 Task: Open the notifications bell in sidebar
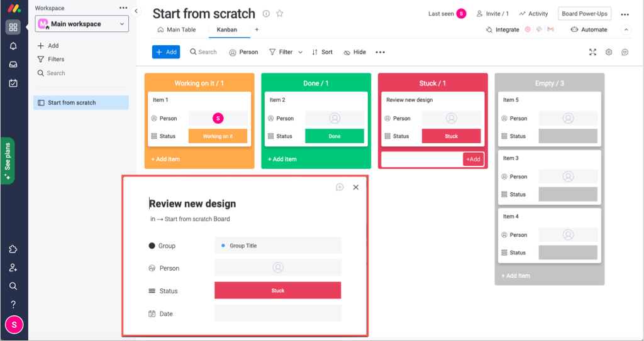[x=13, y=46]
